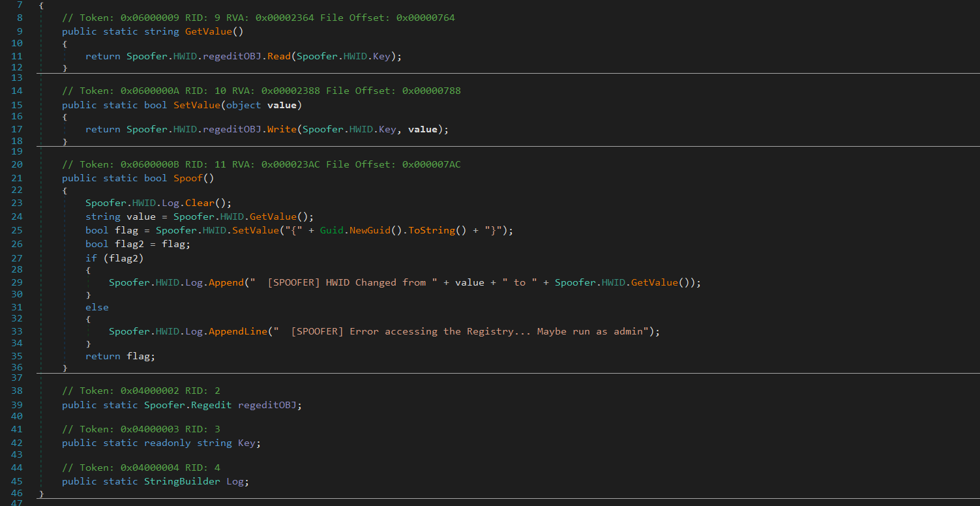This screenshot has width=980, height=506.
Task: Click line number 33 in the gutter
Action: (17, 331)
